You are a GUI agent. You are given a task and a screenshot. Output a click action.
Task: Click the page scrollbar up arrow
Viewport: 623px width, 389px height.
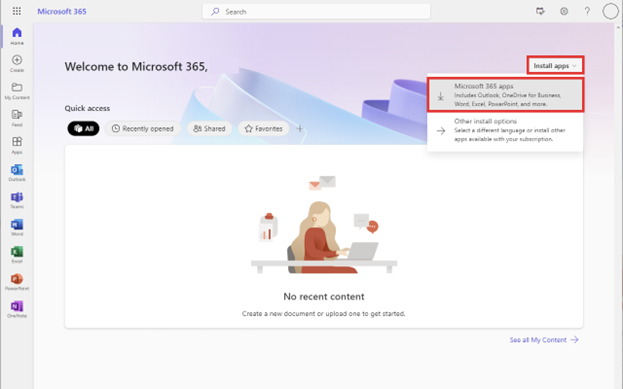618,27
